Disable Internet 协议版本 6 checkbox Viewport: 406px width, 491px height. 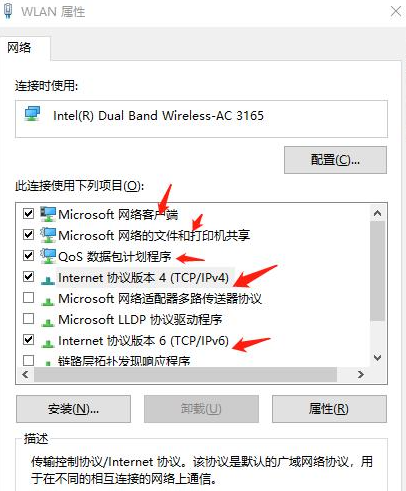[x=28, y=340]
